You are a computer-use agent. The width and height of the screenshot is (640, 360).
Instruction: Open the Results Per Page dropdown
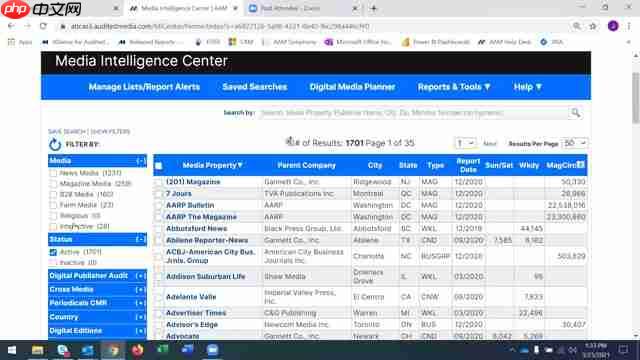click(575, 143)
